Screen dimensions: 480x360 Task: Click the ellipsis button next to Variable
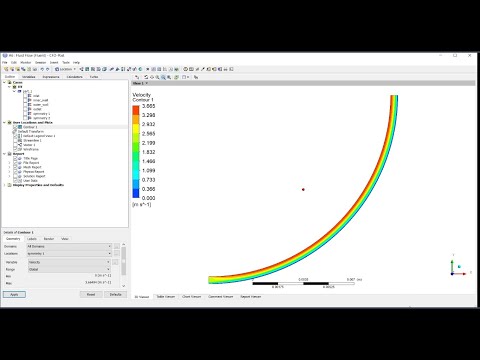pyautogui.click(x=115, y=262)
